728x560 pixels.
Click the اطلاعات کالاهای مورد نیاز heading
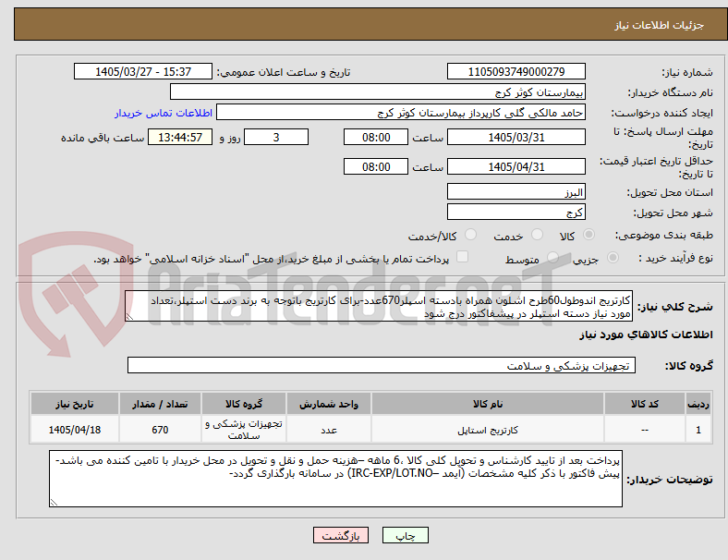pos(646,335)
